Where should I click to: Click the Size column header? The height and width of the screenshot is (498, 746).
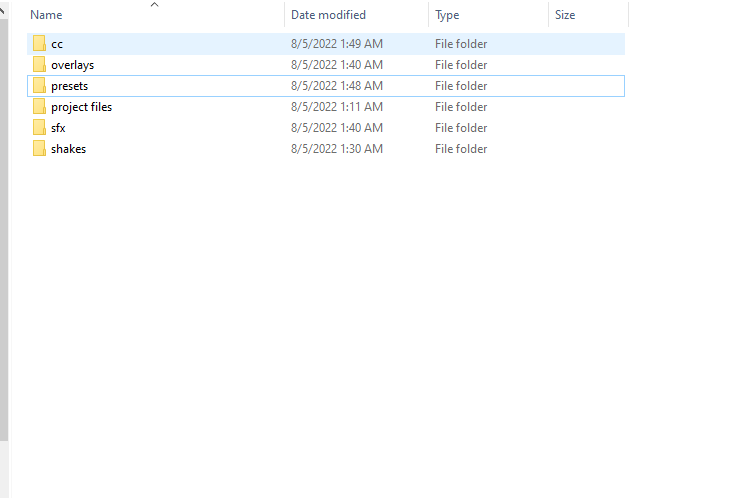[565, 15]
